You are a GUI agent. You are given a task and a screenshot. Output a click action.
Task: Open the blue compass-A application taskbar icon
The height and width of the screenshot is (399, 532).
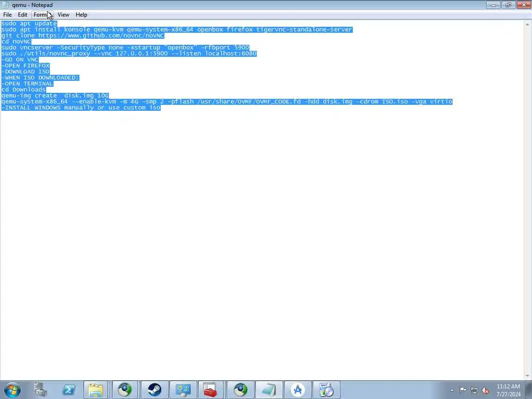pos(297,390)
